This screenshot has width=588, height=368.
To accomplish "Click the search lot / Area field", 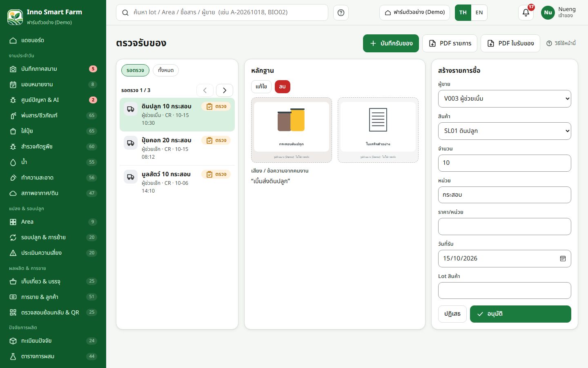I will (x=222, y=13).
